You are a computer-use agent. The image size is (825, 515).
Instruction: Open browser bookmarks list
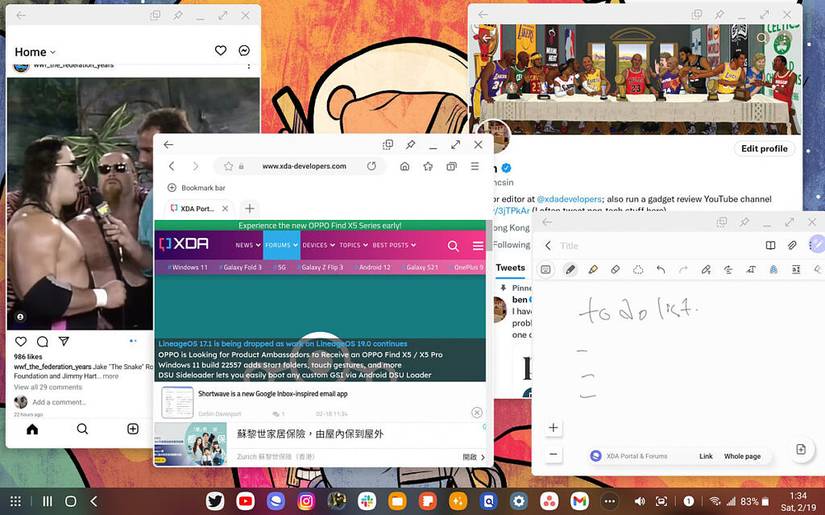point(428,166)
